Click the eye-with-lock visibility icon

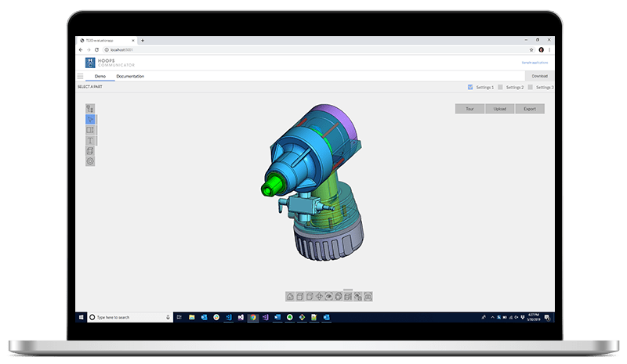[x=358, y=297]
